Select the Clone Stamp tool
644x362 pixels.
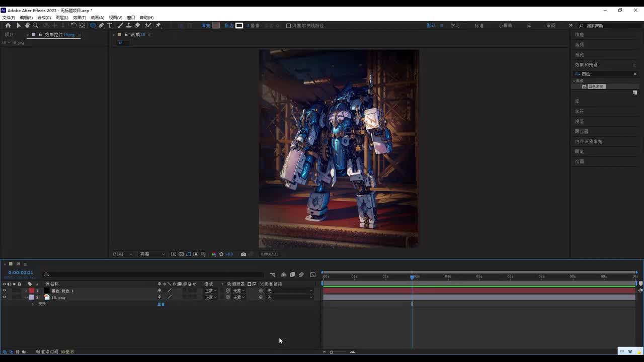(x=129, y=26)
